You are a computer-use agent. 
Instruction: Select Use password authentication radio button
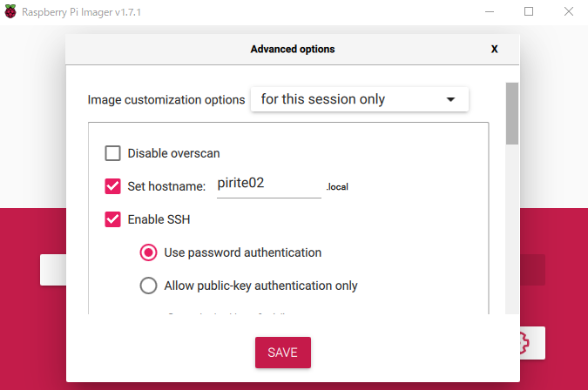click(x=149, y=252)
